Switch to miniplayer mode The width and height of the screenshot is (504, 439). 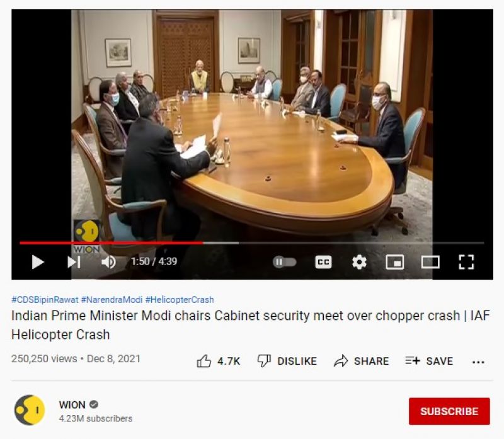(395, 262)
